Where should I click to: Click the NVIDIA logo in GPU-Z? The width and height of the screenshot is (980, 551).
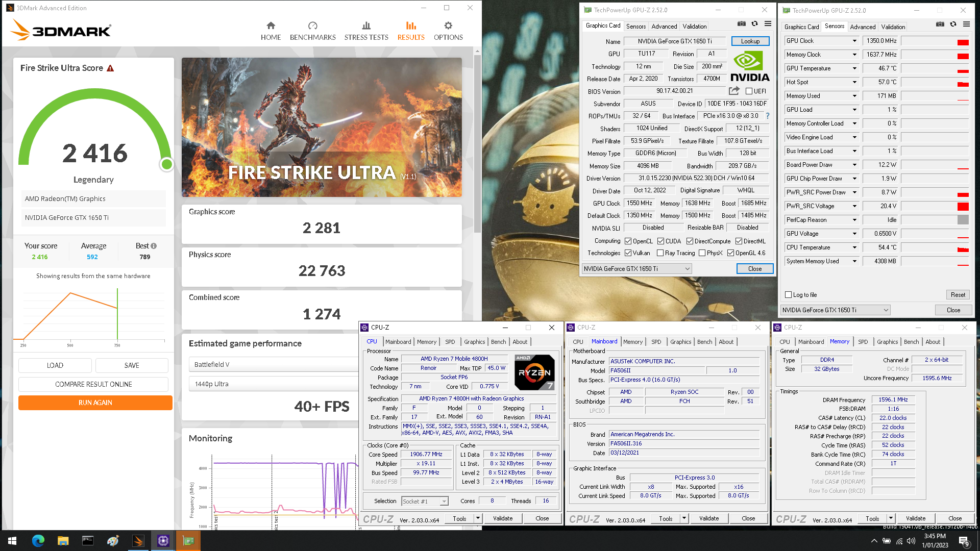pos(749,67)
